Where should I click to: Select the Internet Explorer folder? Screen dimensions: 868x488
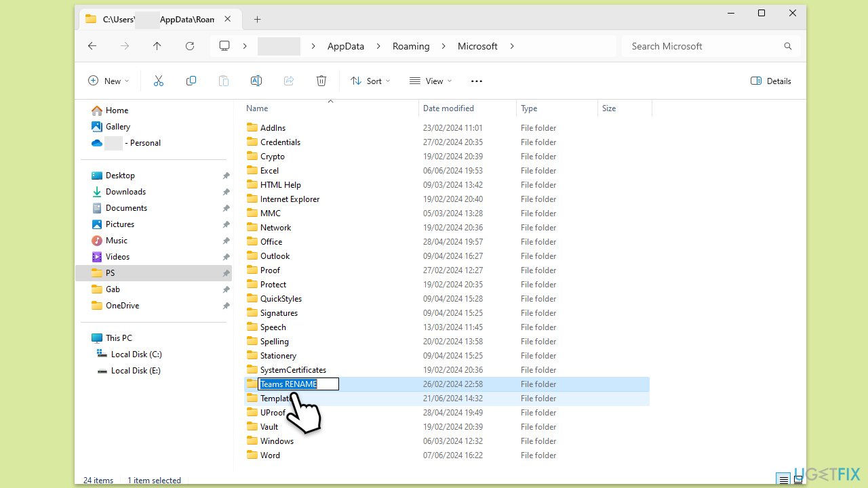click(x=290, y=199)
